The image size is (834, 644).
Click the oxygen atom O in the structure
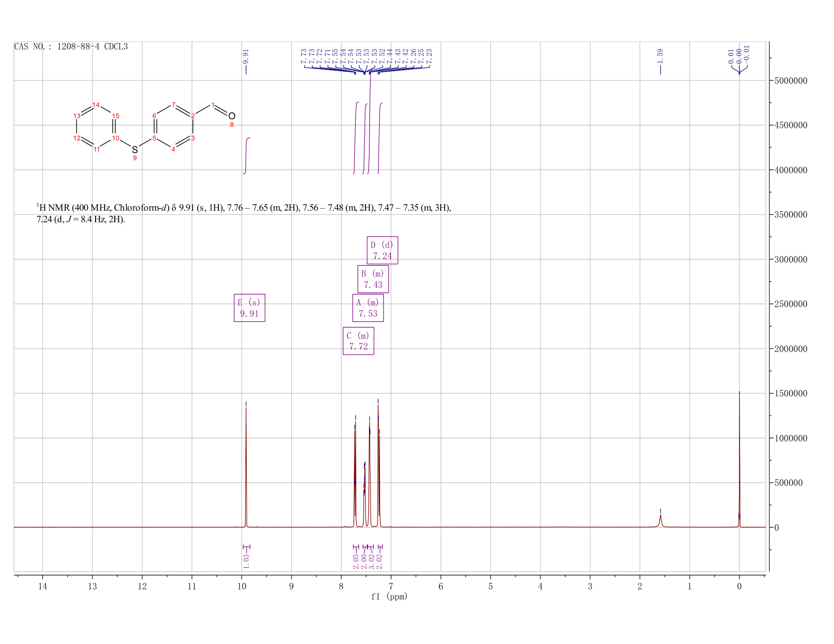(231, 116)
